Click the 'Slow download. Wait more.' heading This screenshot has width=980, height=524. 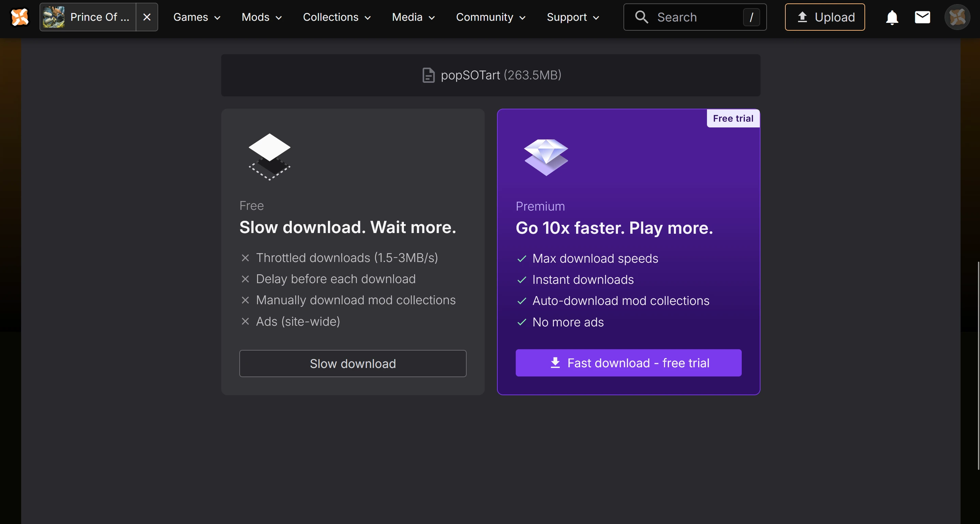point(348,227)
